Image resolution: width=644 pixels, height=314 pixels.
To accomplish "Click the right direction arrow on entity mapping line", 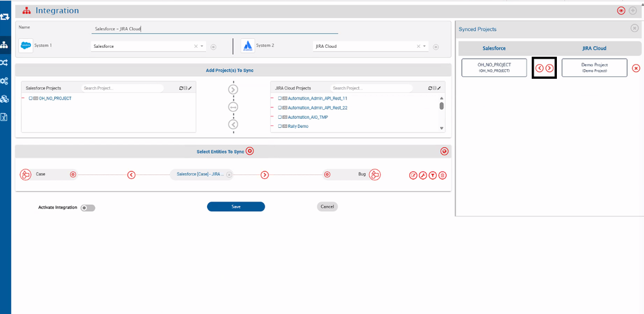I will coord(265,175).
